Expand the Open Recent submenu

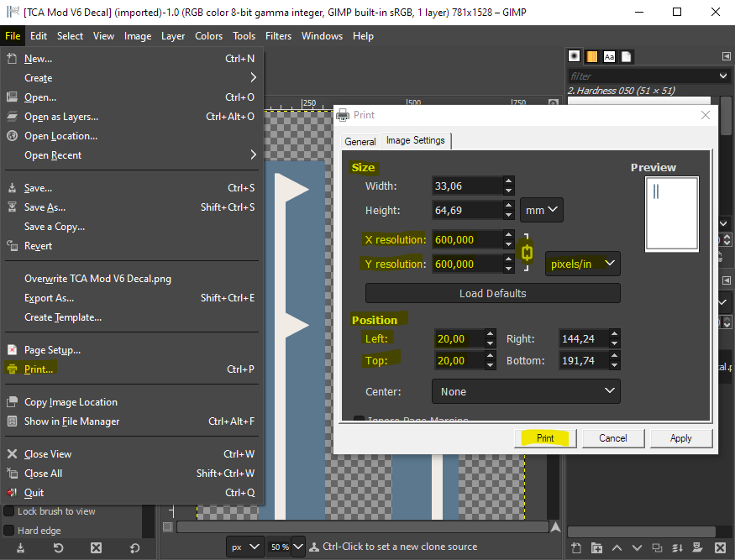[253, 154]
